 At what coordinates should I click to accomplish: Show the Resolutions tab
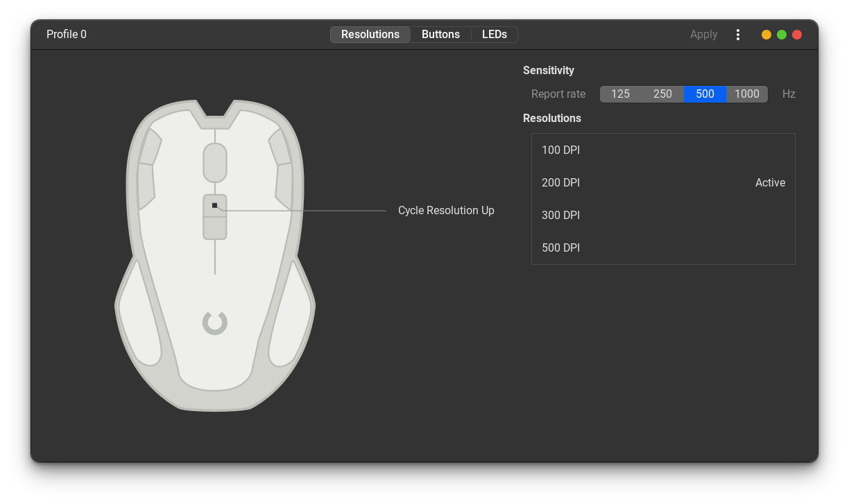(370, 34)
